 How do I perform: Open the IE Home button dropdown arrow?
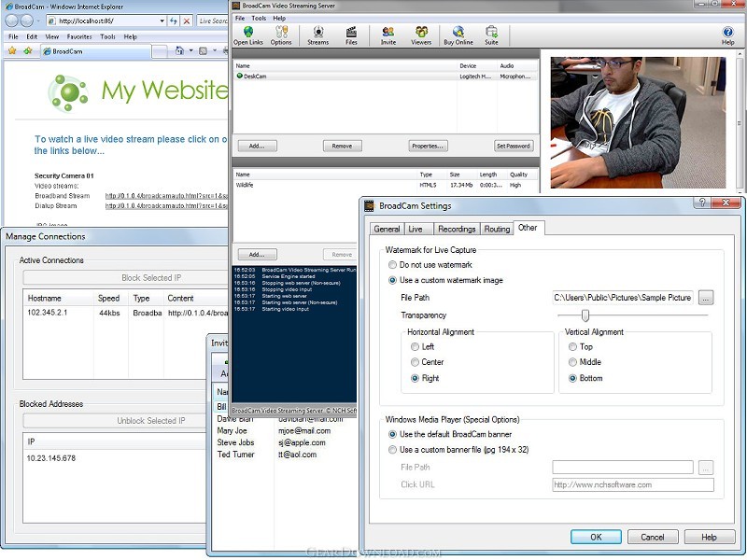191,50
